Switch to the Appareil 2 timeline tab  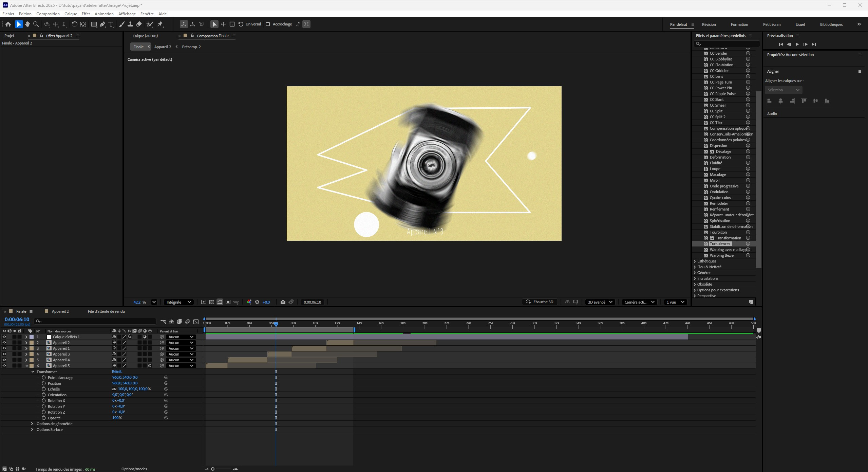tap(60, 311)
